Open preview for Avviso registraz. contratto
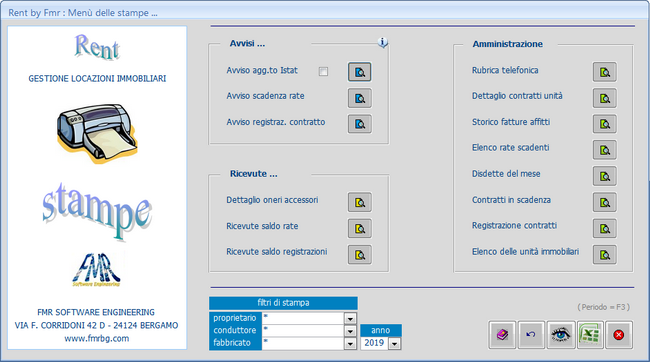 click(x=359, y=124)
